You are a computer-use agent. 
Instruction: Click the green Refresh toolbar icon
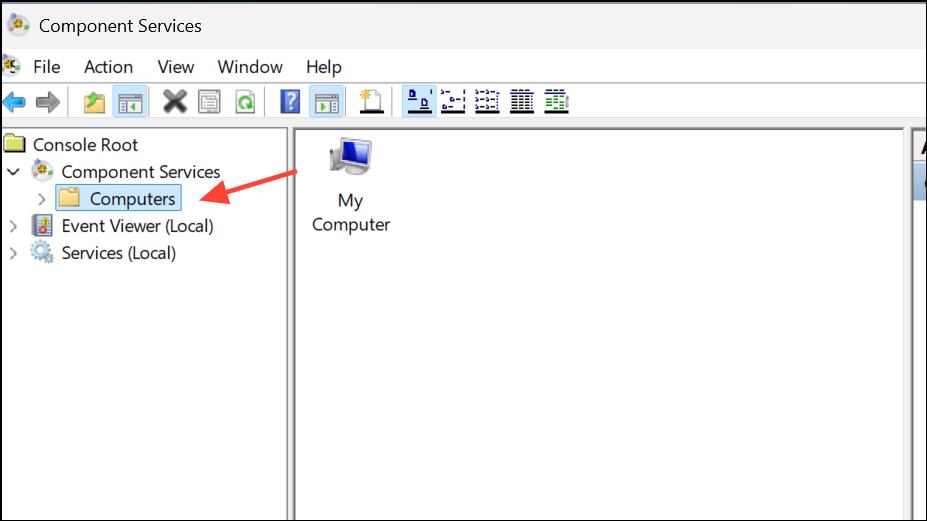tap(244, 101)
